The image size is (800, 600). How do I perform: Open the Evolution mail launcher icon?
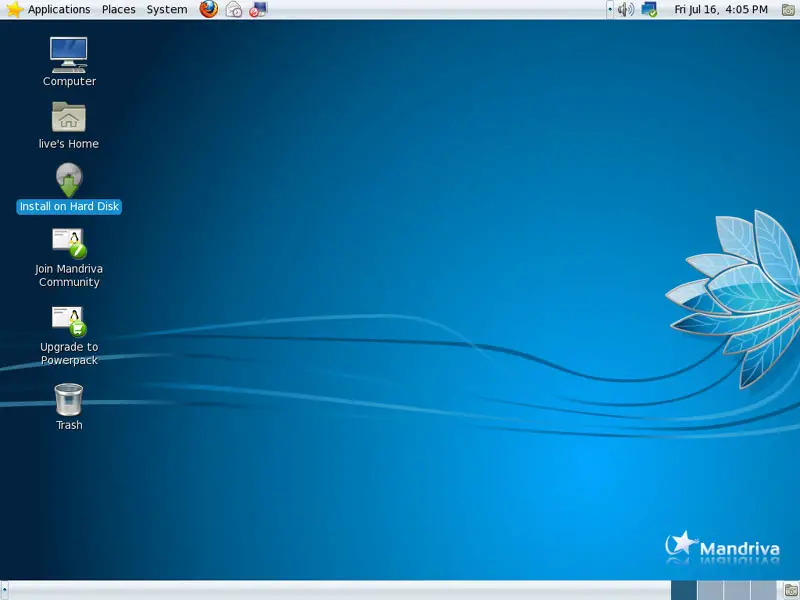click(x=234, y=9)
